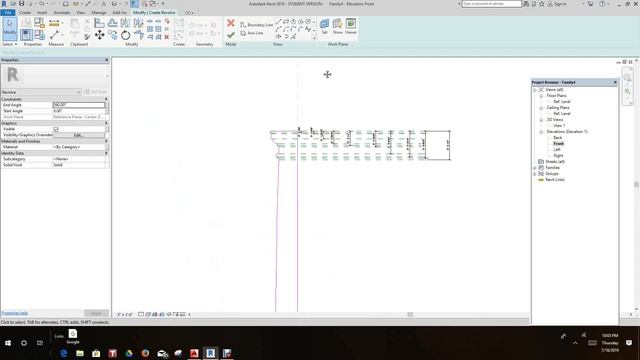
Task: Select the Modify tool in the ribbon
Action: (9, 28)
